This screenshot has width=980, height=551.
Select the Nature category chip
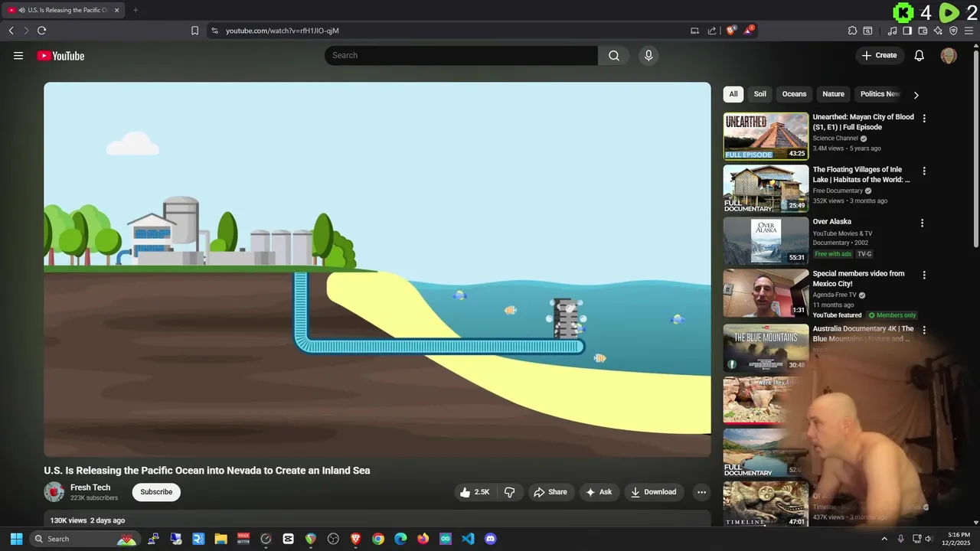pyautogui.click(x=833, y=94)
